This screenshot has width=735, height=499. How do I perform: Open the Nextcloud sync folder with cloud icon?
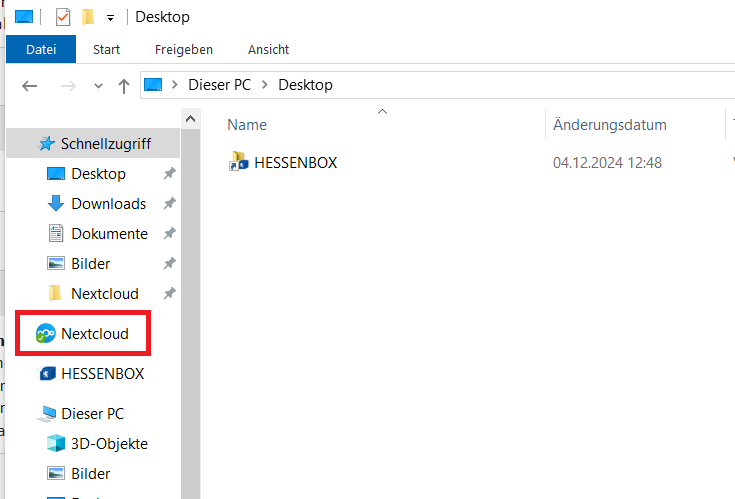(46, 334)
